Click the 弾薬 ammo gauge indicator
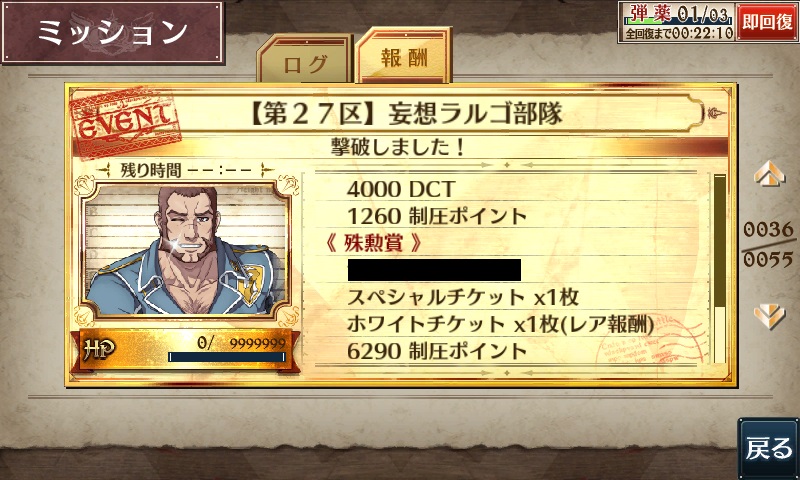This screenshot has height=480, width=800. 678,14
